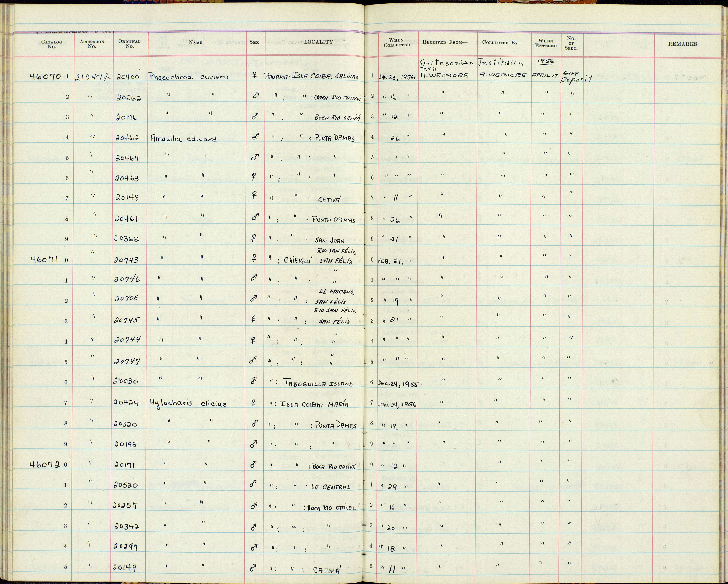Screen dimensions: 728x584
Task: Select original number 20149
Action: 125,567
